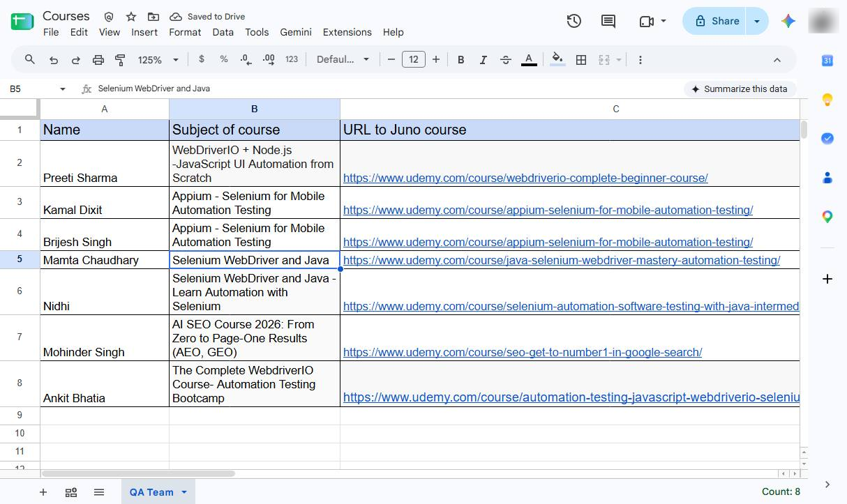Collapse the side panel chevron
This screenshot has width=847, height=504.
[827, 484]
